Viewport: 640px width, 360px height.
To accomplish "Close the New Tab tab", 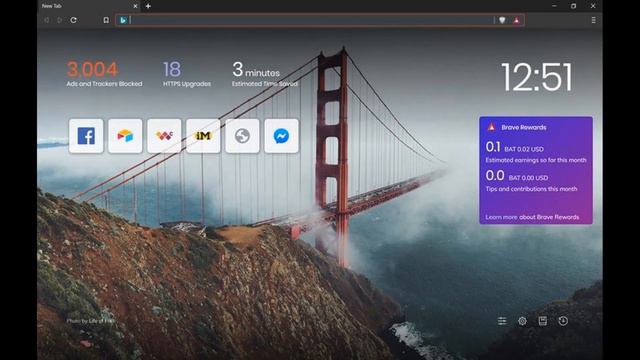I will pos(135,6).
